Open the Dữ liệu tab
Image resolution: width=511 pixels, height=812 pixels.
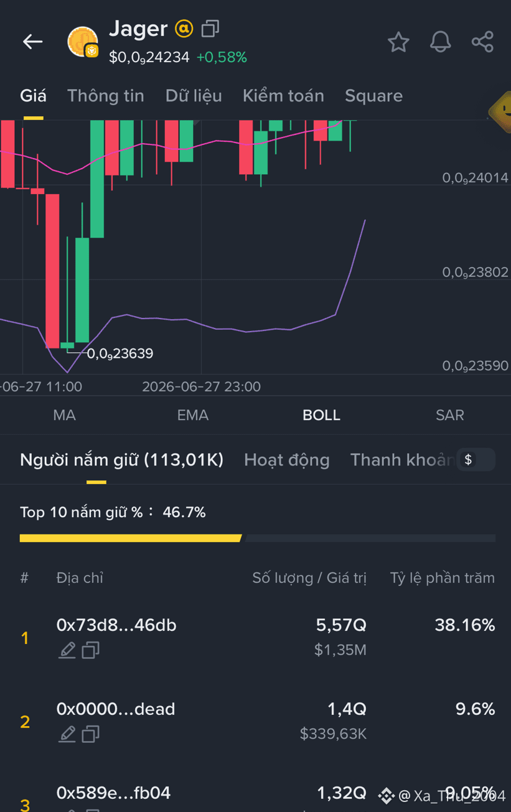[194, 96]
